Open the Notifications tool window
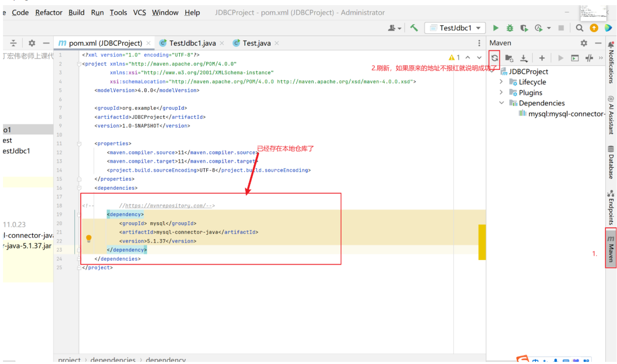This screenshot has width=617, height=364. click(611, 62)
